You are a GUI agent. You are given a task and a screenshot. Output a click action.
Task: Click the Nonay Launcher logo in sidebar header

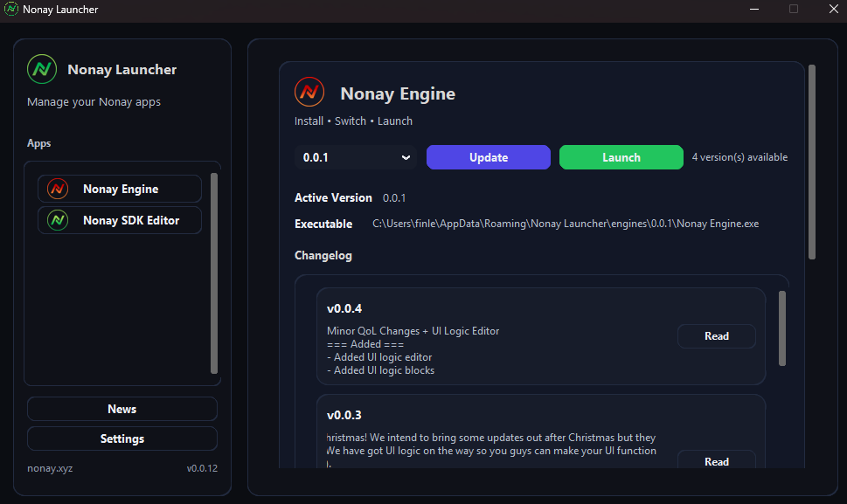(42, 69)
